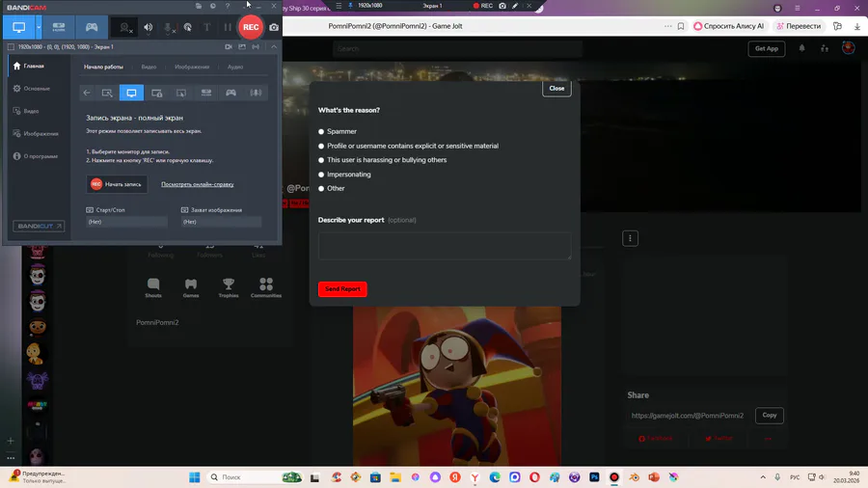Screen dimensions: 868x488
Task: Open Посмотреть онлайн-справку link
Action: point(198,184)
